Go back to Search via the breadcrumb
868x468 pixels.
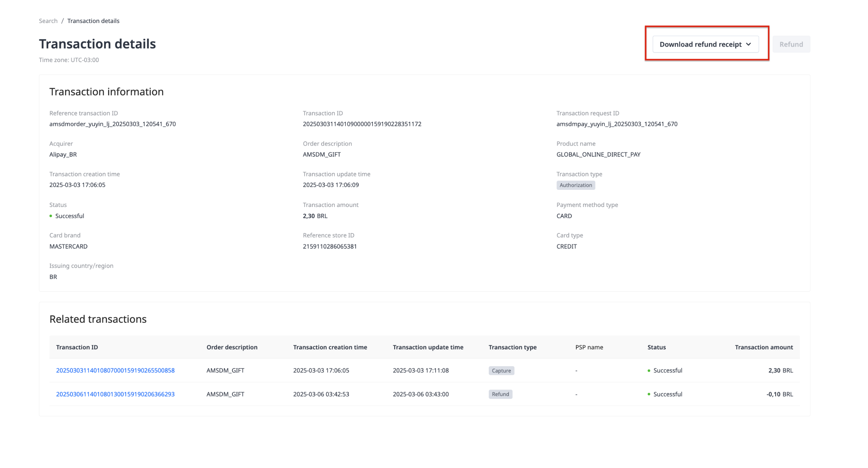click(x=48, y=21)
